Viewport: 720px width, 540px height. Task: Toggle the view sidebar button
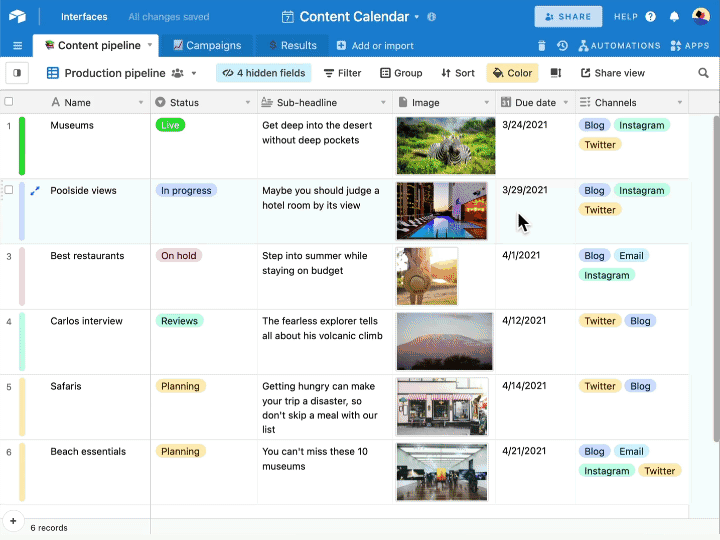[x=17, y=73]
